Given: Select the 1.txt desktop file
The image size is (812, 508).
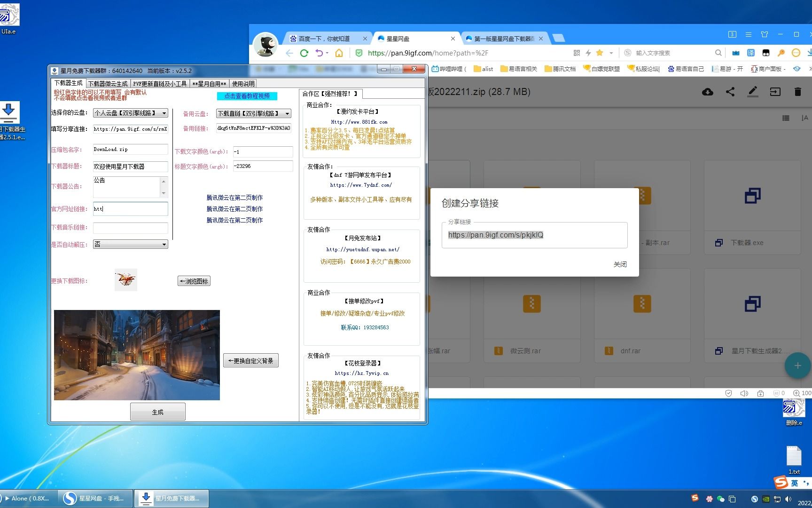Looking at the screenshot, I should click(794, 460).
